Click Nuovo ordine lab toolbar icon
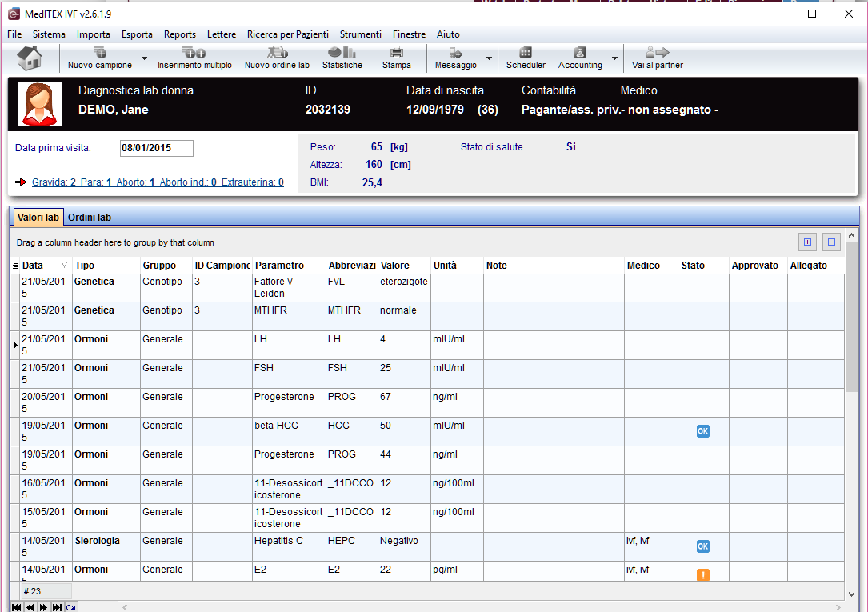Image resolution: width=868 pixels, height=612 pixels. [x=277, y=58]
